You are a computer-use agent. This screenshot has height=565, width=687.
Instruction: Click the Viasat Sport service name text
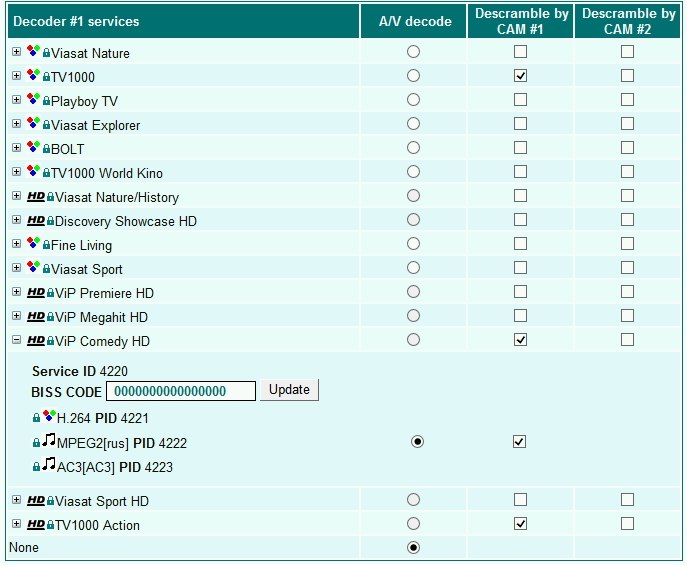(87, 269)
